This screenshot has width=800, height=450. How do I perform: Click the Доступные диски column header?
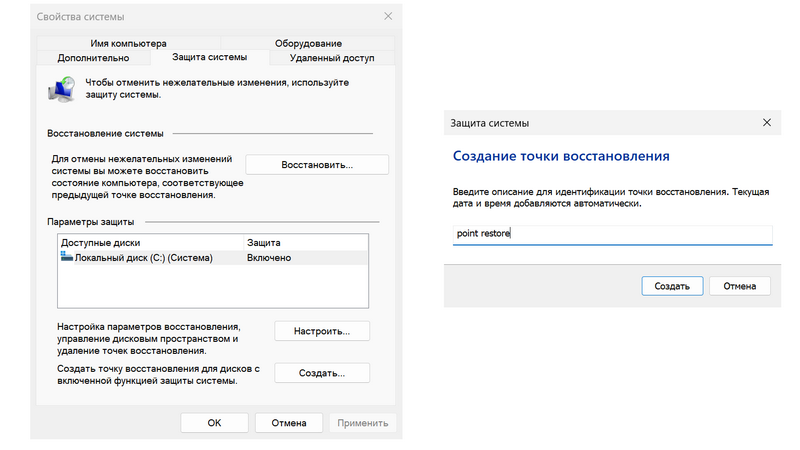pos(150,243)
